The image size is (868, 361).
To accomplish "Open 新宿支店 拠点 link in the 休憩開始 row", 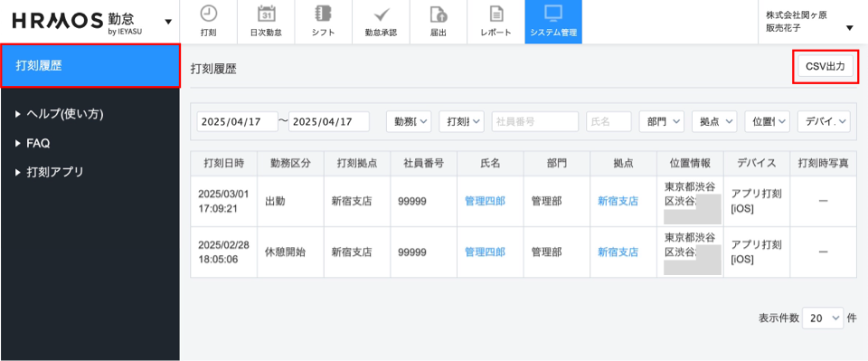I will point(618,252).
